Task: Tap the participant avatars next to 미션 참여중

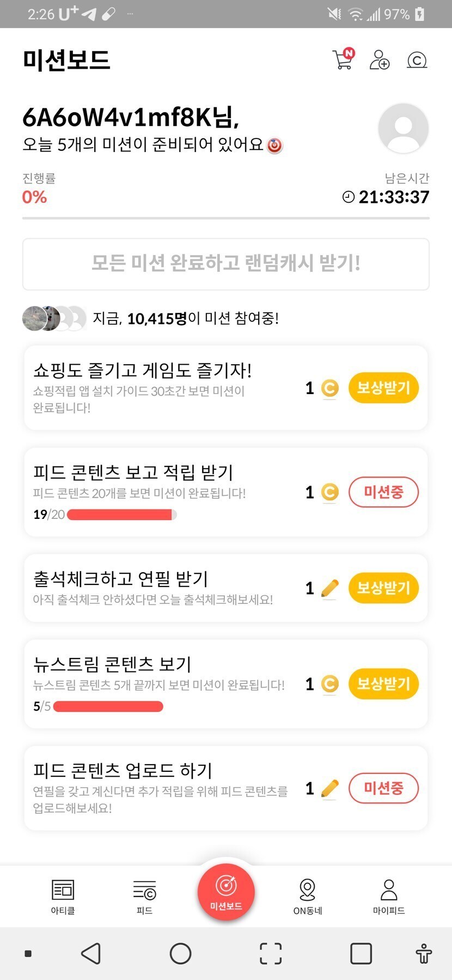Action: pos(54,318)
